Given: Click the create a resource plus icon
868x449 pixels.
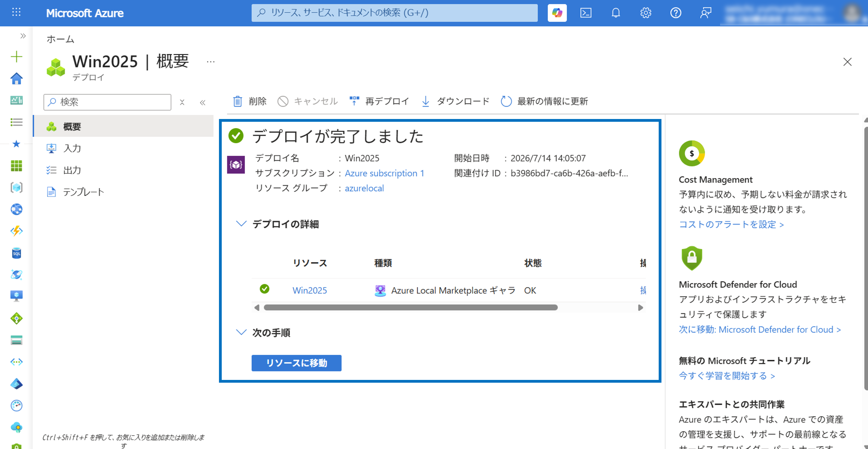Looking at the screenshot, I should coord(16,57).
